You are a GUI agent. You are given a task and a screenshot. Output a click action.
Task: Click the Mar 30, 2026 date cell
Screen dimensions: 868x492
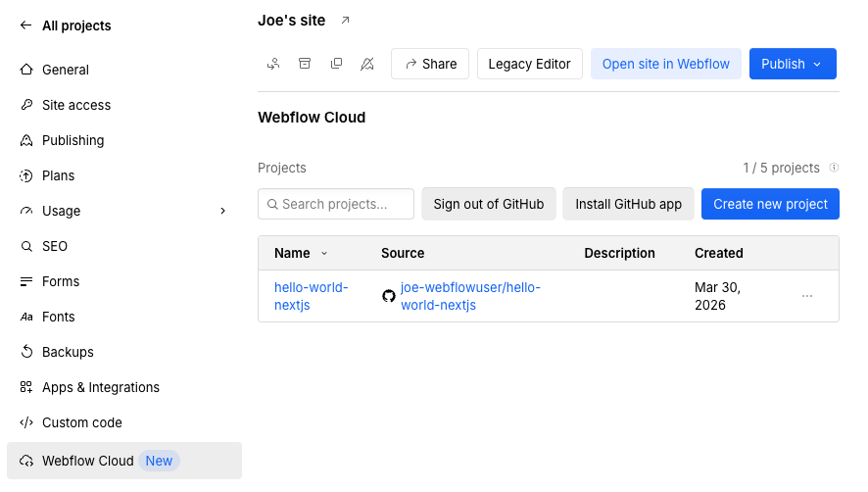717,296
